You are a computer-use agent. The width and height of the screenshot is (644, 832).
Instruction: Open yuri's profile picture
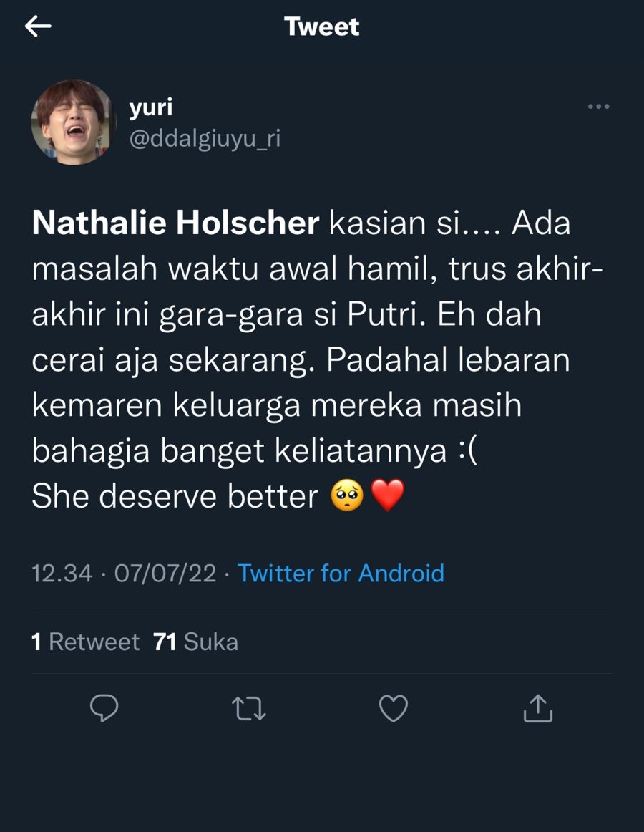click(73, 122)
